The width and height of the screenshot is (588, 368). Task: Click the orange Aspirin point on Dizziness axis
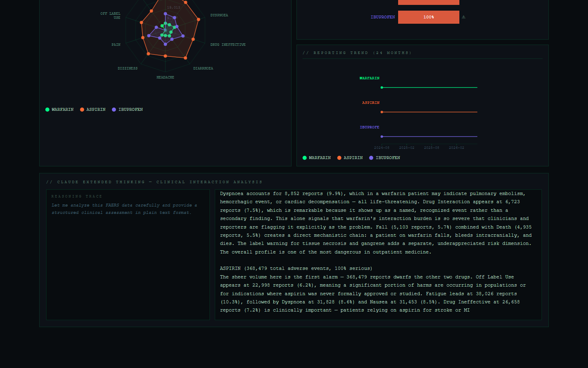click(148, 54)
